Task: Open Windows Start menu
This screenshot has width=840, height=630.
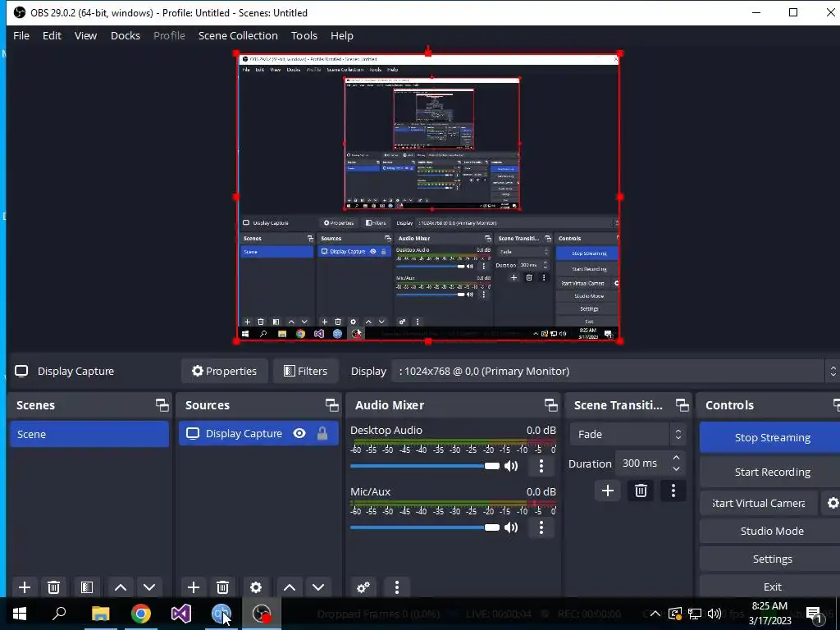Action: coord(20,614)
